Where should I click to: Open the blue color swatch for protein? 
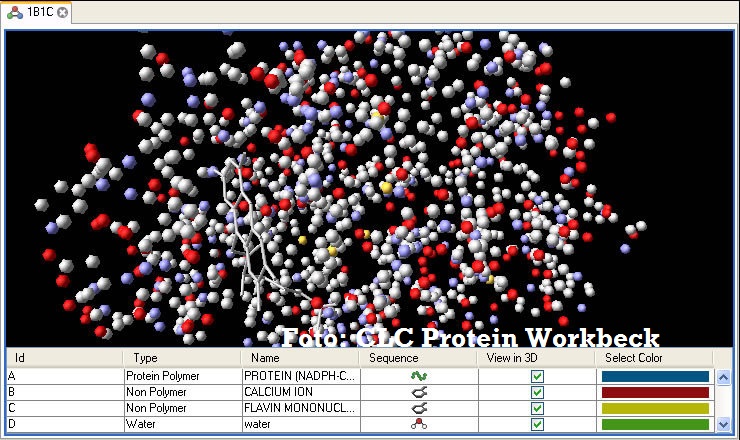click(654, 376)
